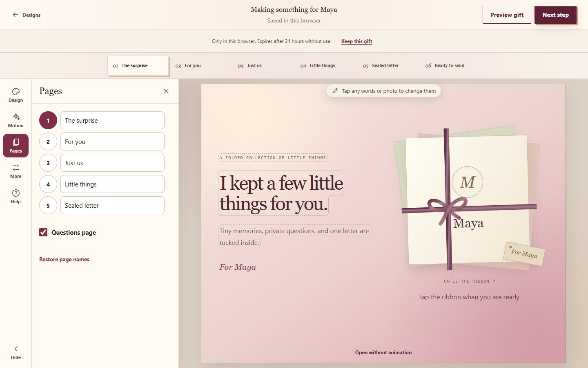Switch to the 02 For you tab
This screenshot has height=368, width=588.
(200, 65)
